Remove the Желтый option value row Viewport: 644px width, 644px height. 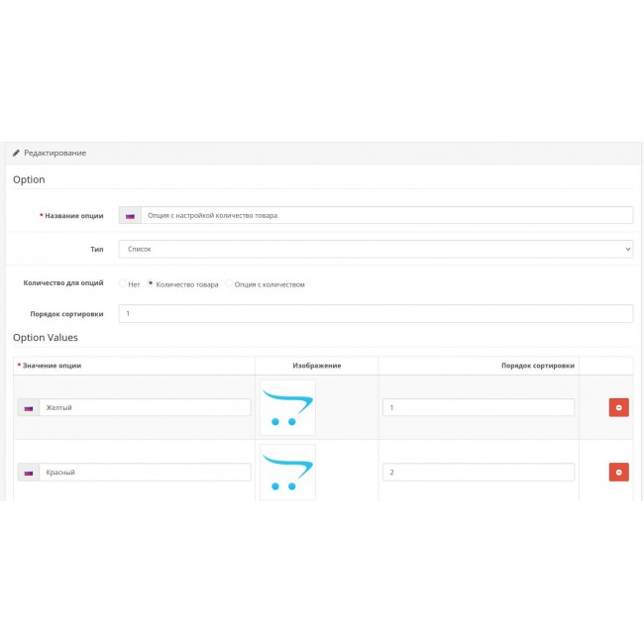coord(618,407)
